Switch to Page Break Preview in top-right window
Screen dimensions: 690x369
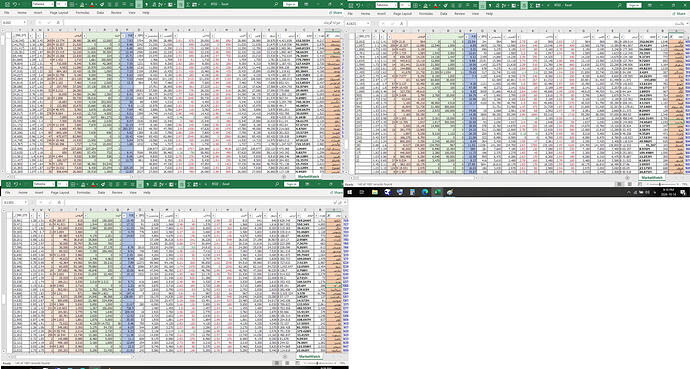(640, 184)
